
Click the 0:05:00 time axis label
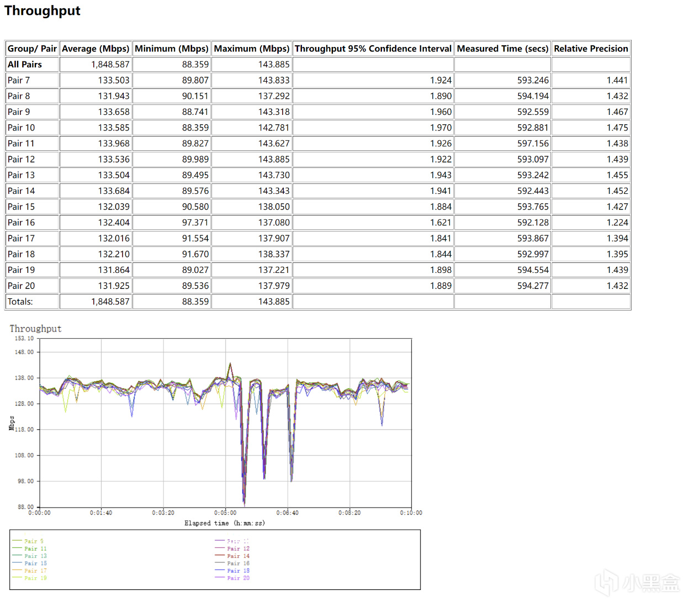pos(225,513)
